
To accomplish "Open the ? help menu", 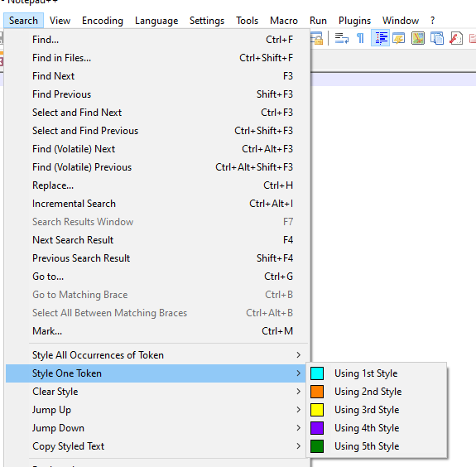I will pyautogui.click(x=433, y=21).
